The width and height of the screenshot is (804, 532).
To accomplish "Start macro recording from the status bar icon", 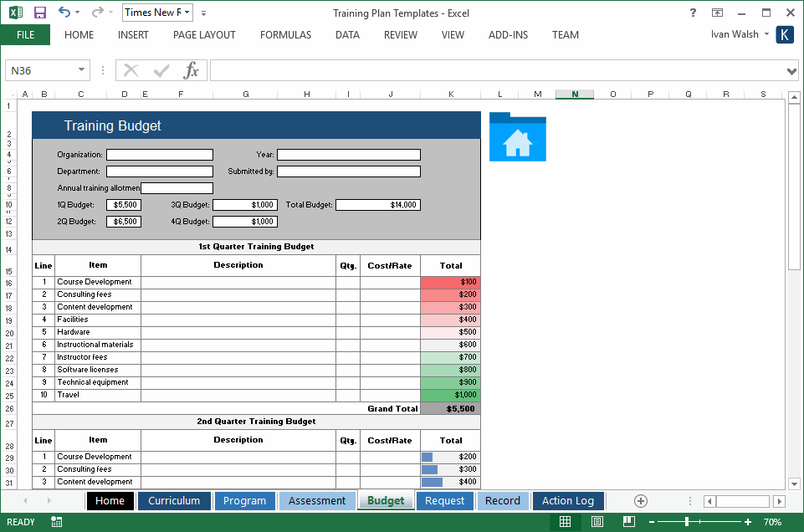I will (x=55, y=521).
